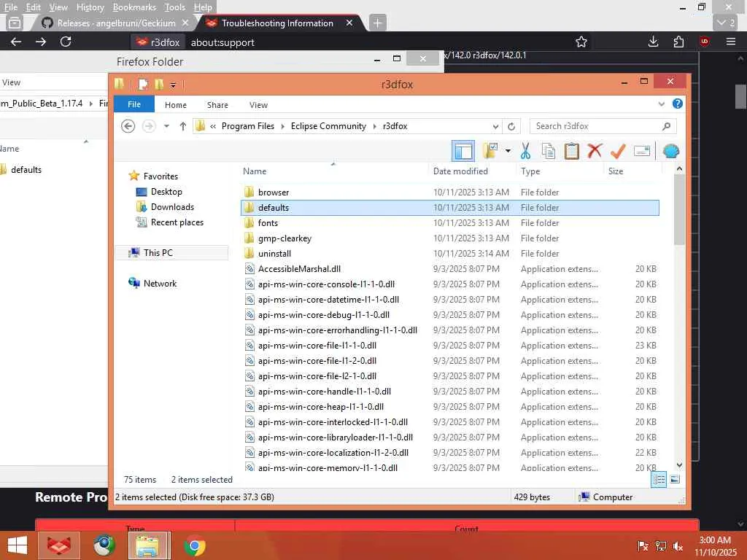Expand the ribbon chevron

(661, 104)
